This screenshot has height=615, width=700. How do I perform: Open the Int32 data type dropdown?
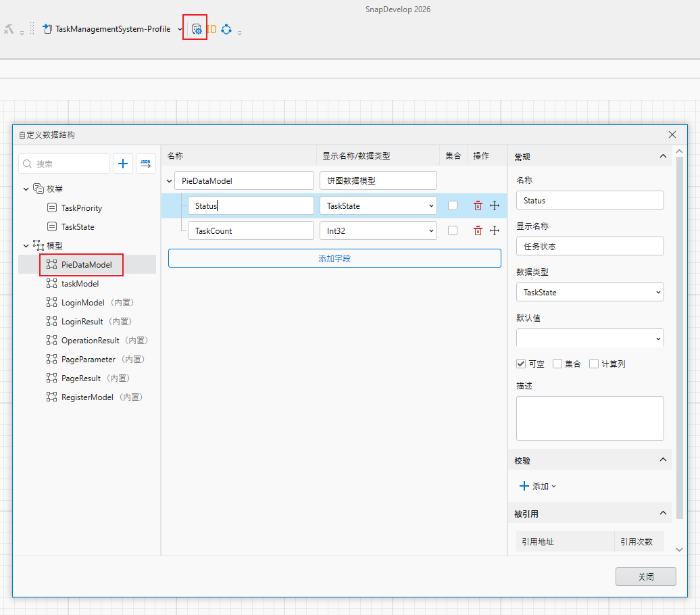point(431,231)
